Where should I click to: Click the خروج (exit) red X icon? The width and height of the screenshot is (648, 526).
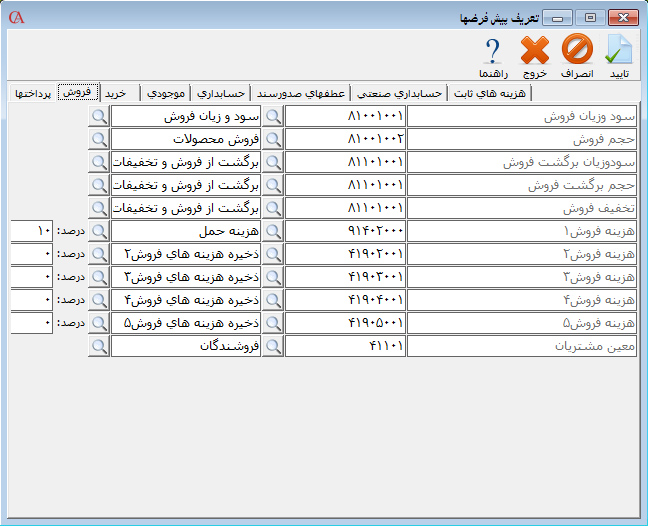(x=535, y=55)
